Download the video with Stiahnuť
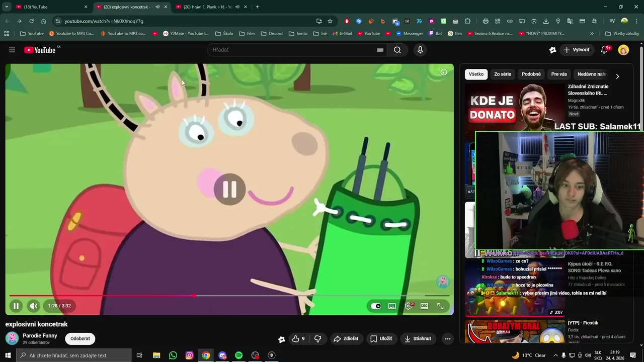Screen dimensions: 644x362 pos(418,339)
